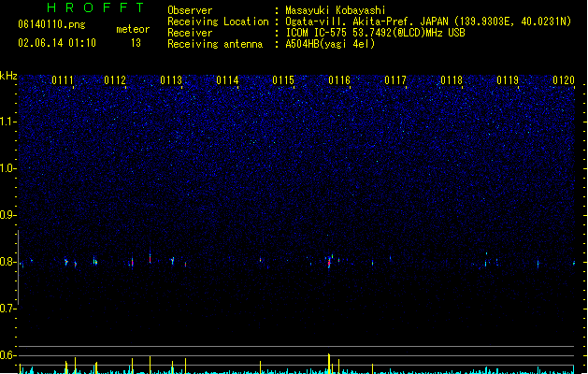Click the 1.0 kHz axis label

7,168
